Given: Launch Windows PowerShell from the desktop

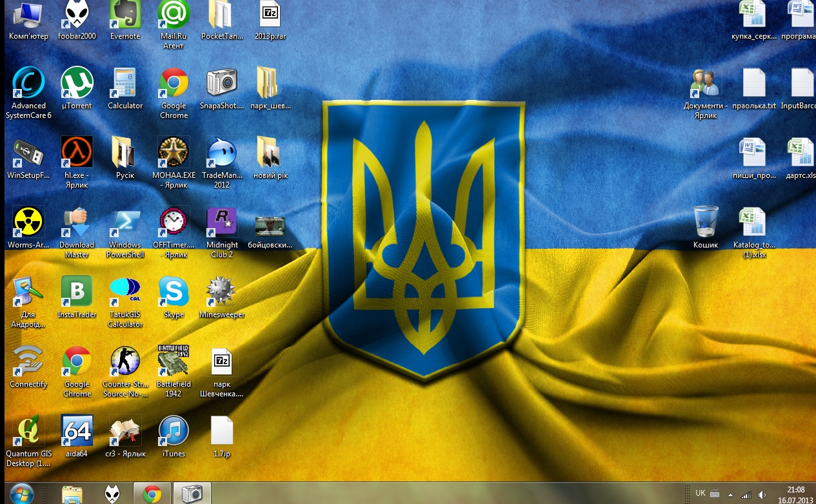Looking at the screenshot, I should [x=125, y=232].
